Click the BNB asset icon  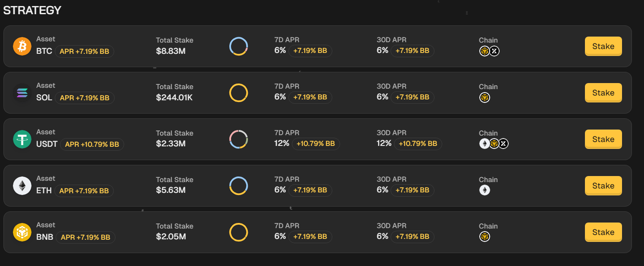22,232
